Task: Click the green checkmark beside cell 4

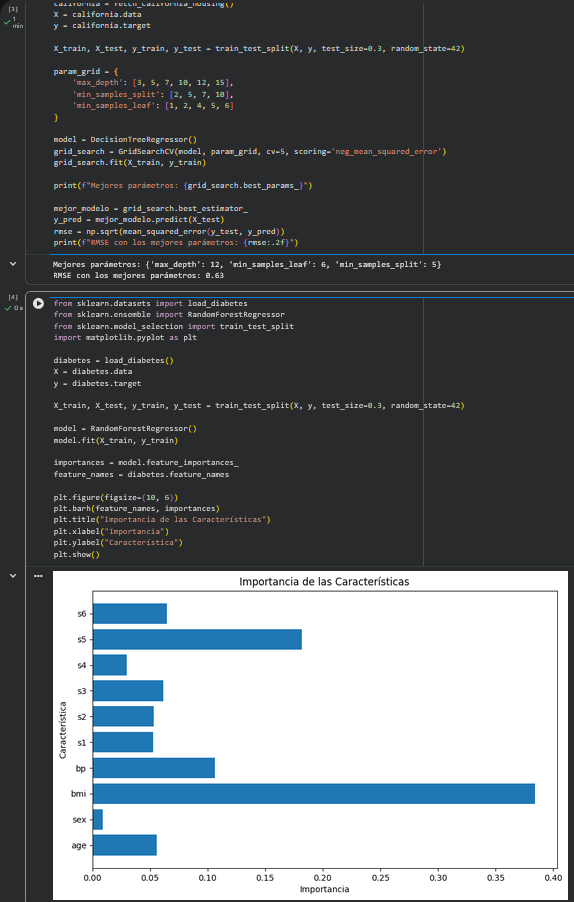Action: click(x=8, y=308)
